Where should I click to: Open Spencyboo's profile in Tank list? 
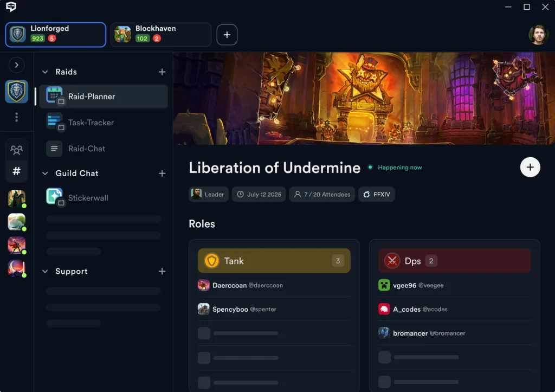point(274,309)
